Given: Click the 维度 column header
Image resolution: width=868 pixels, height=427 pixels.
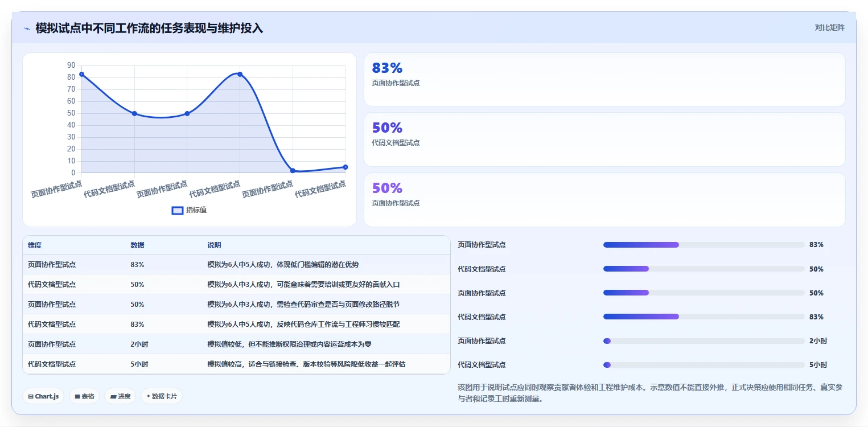Looking at the screenshot, I should coord(35,245).
